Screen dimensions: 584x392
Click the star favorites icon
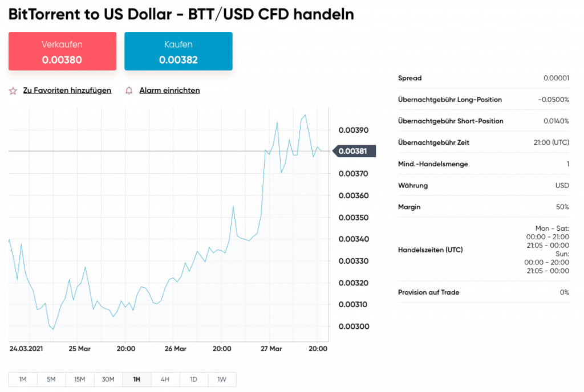coord(13,91)
